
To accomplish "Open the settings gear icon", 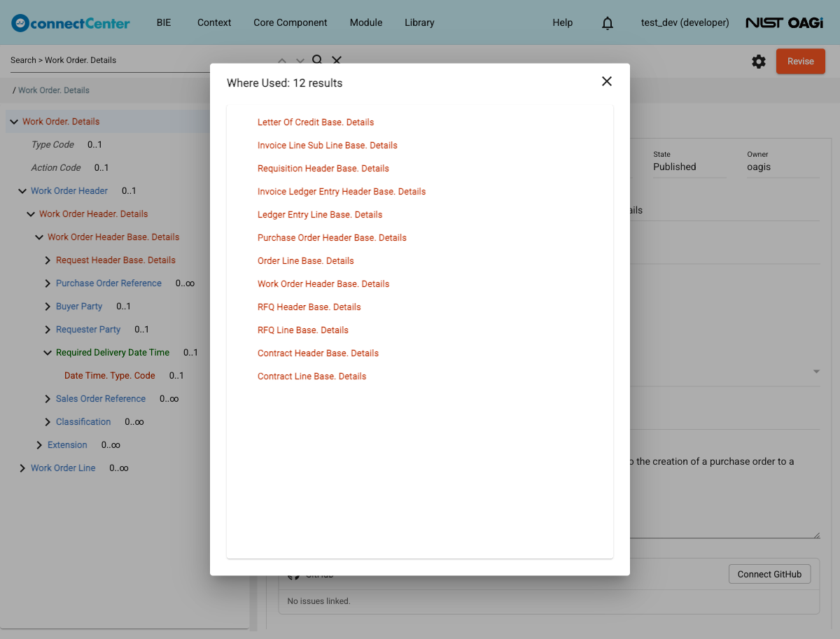I will point(759,62).
